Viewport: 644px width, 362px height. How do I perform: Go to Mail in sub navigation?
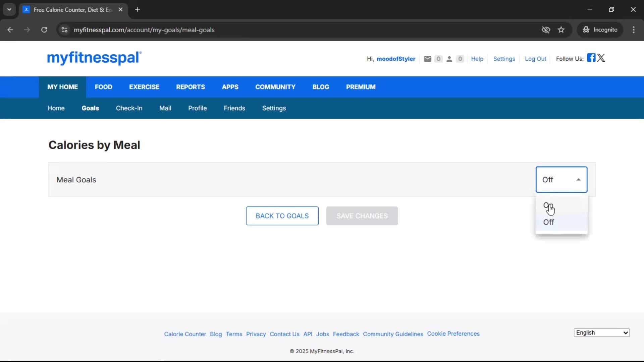165,108
